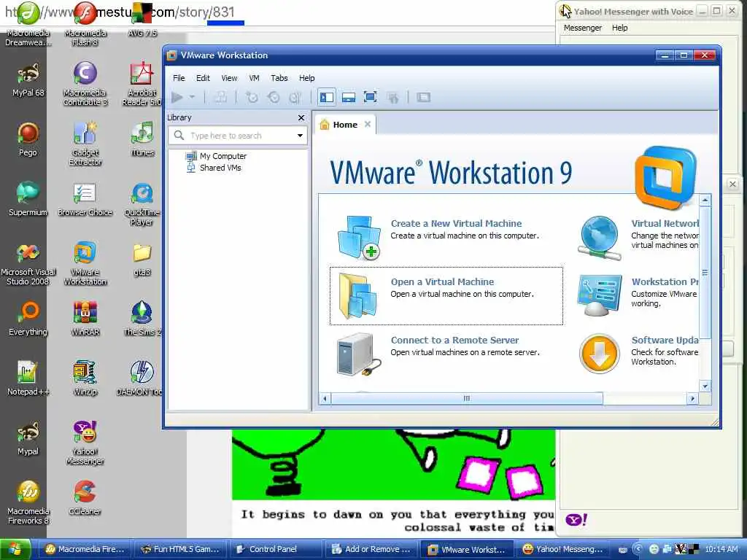Click the home page vertical scrollbar down arrow
Image resolution: width=747 pixels, height=560 pixels.
(705, 386)
